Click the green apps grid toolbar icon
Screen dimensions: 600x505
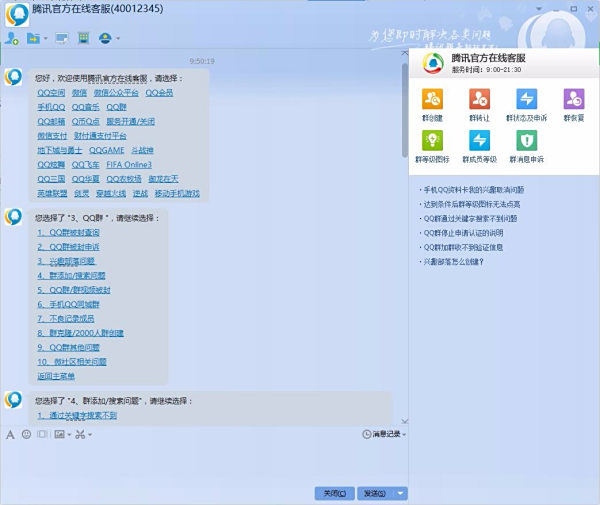[83, 38]
